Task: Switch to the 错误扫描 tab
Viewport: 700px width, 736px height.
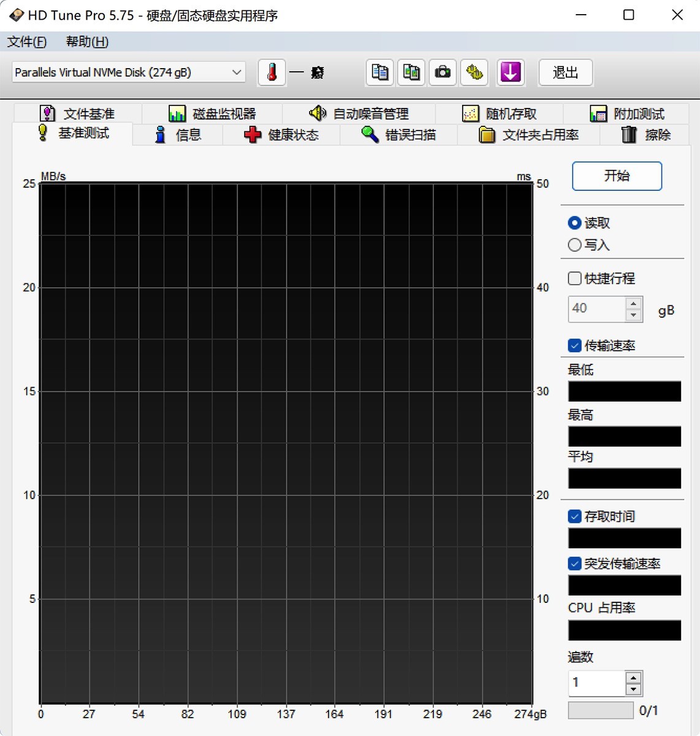Action: tap(398, 135)
